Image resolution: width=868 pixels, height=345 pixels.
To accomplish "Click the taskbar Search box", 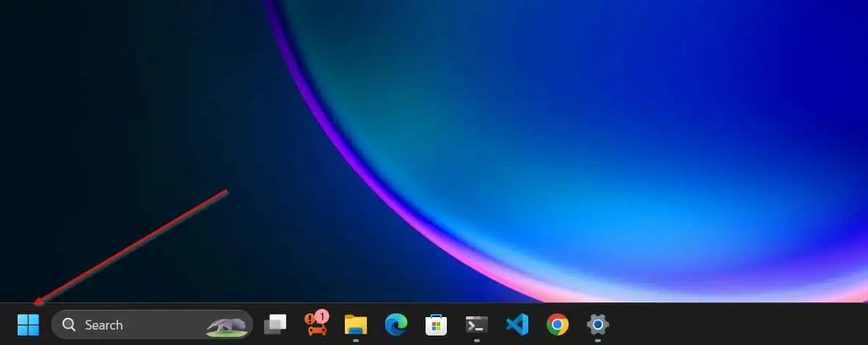I will tap(152, 324).
